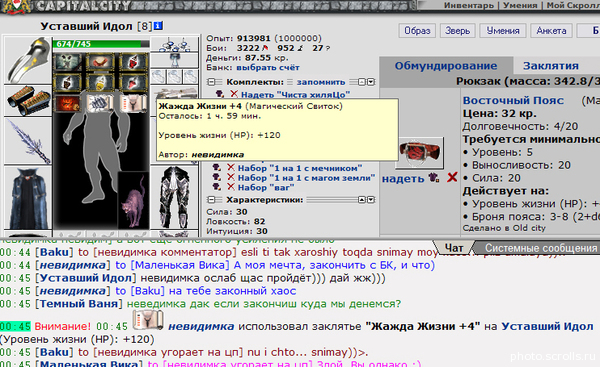Switch to the Заклятия tab
This screenshot has height=367, width=600.
click(x=551, y=66)
